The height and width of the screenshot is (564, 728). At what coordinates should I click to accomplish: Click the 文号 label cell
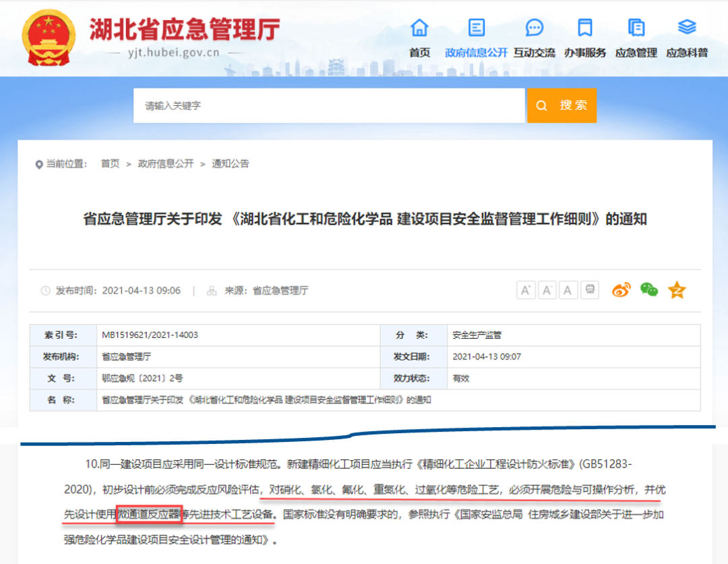63,378
